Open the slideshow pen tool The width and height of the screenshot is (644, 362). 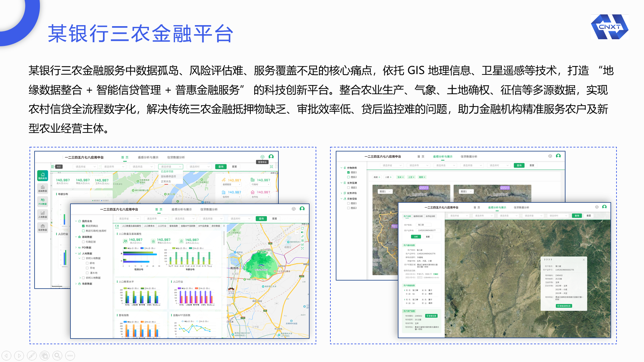click(32, 356)
